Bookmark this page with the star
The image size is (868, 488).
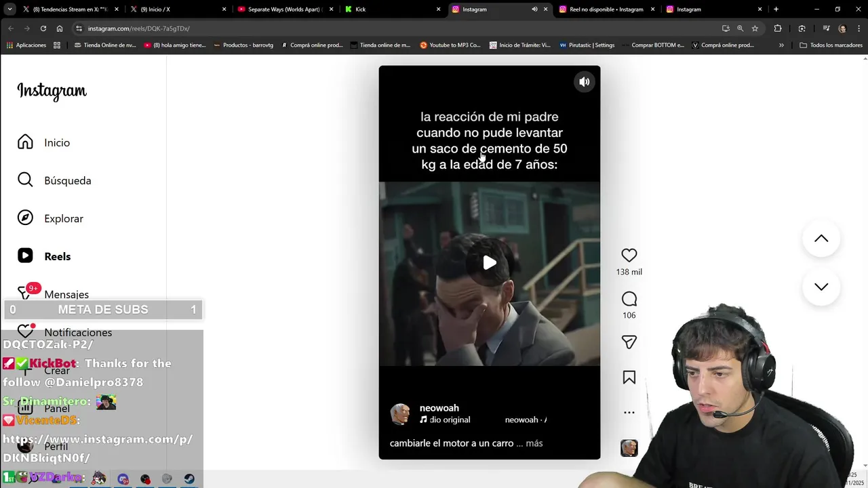coord(755,28)
